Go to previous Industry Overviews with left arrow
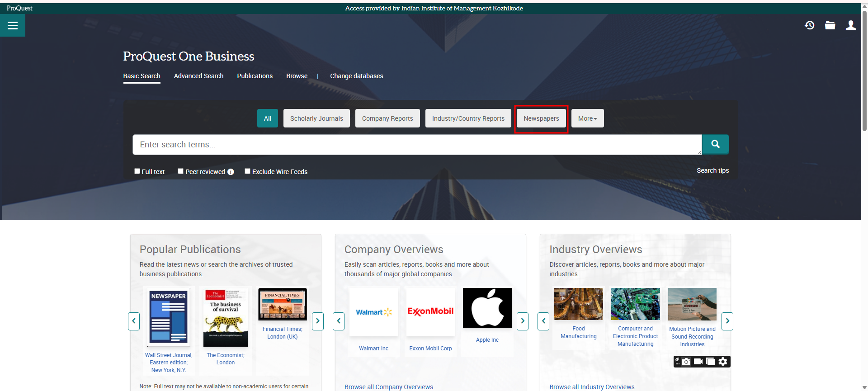868x391 pixels. [x=543, y=321]
